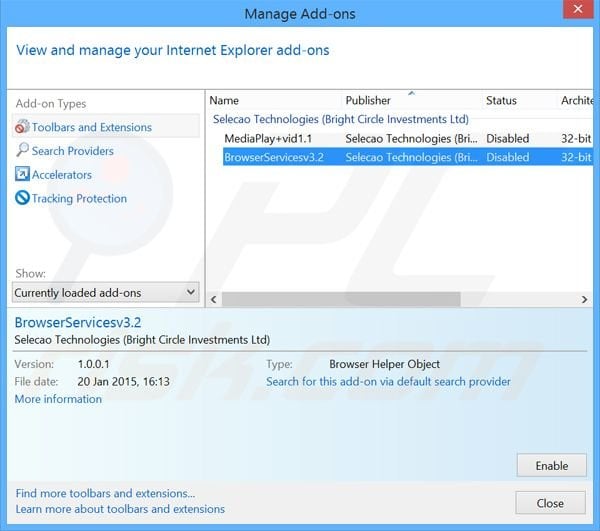
Task: Enable the selected add-on
Action: [x=551, y=466]
